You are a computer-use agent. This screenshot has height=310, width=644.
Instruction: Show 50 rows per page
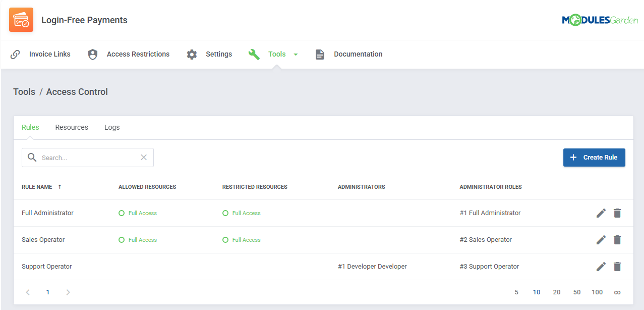[x=577, y=292]
